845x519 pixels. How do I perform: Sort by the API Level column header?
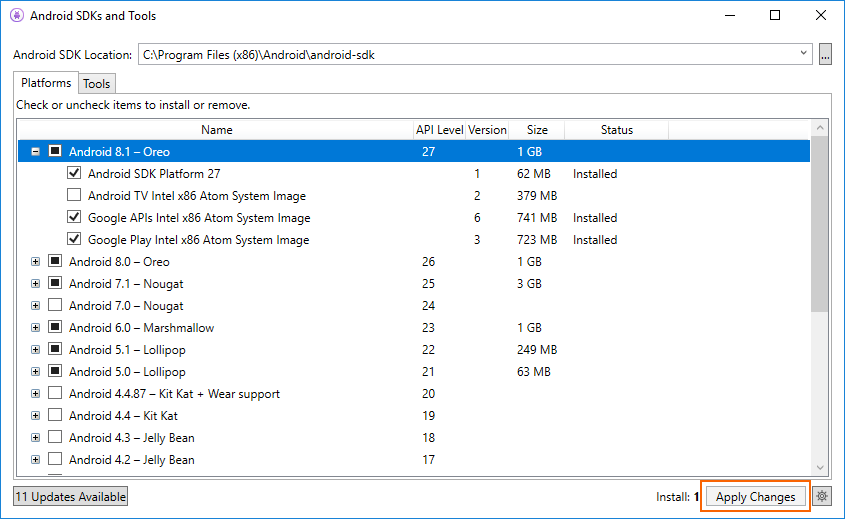pyautogui.click(x=439, y=130)
